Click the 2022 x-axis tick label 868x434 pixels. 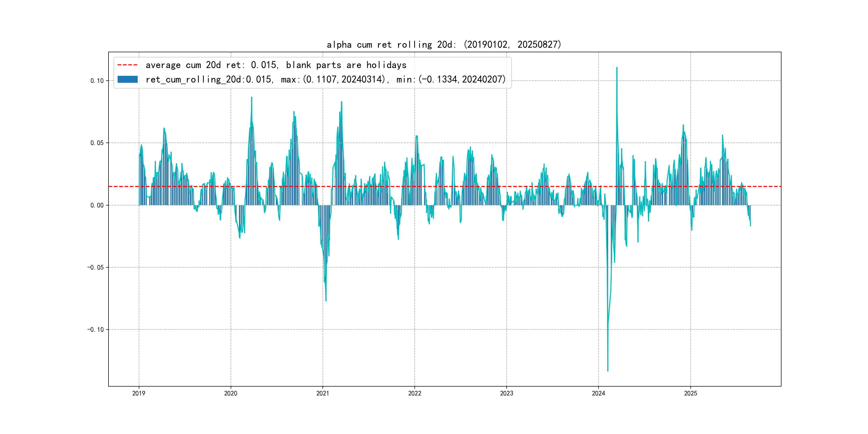click(x=415, y=393)
